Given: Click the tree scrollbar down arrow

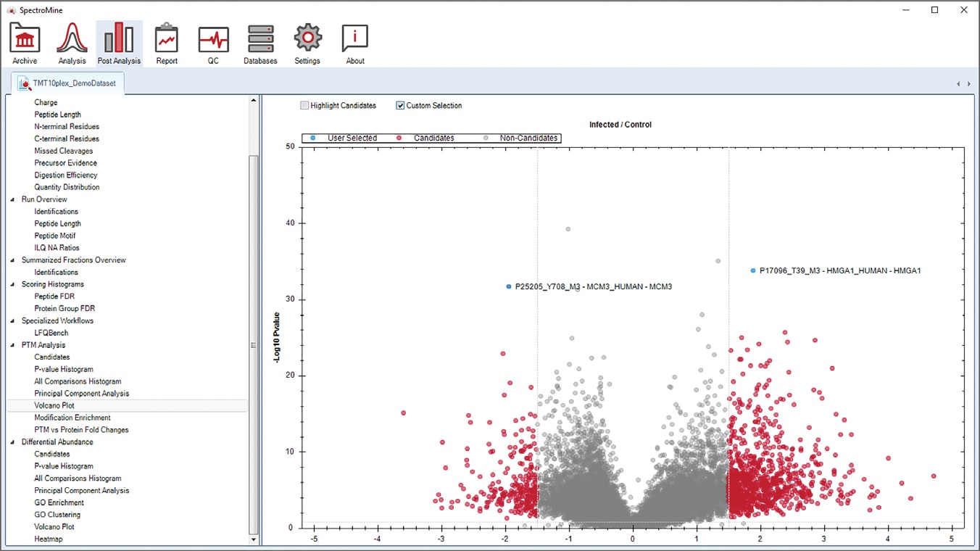Looking at the screenshot, I should 254,539.
